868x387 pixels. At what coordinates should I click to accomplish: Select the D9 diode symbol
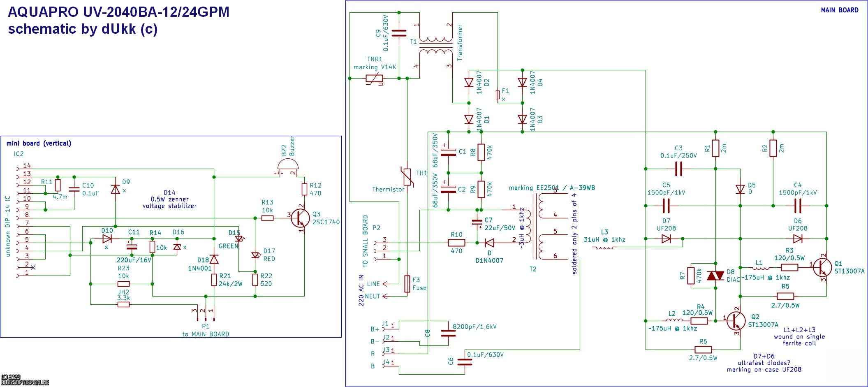pos(116,189)
